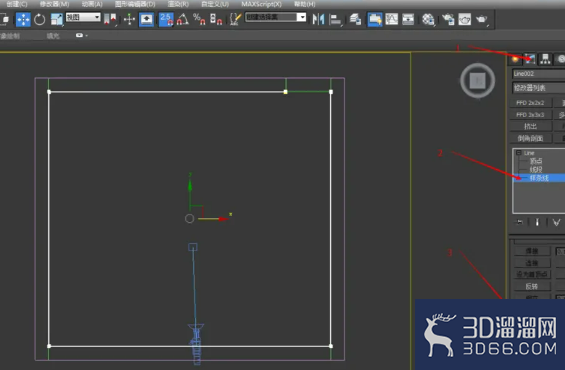Select the 线段 sub-object level in the stack
Screen dimensions: 565x370
tap(536, 169)
